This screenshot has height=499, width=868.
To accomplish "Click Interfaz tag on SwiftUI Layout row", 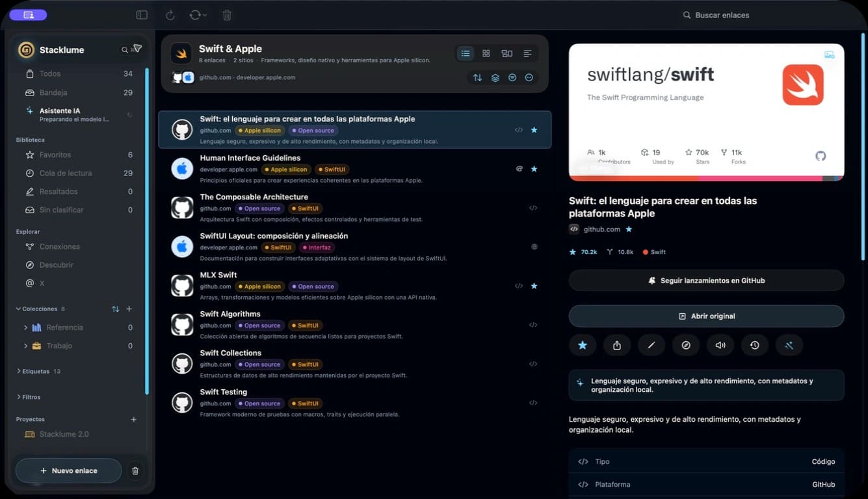I will (x=316, y=248).
